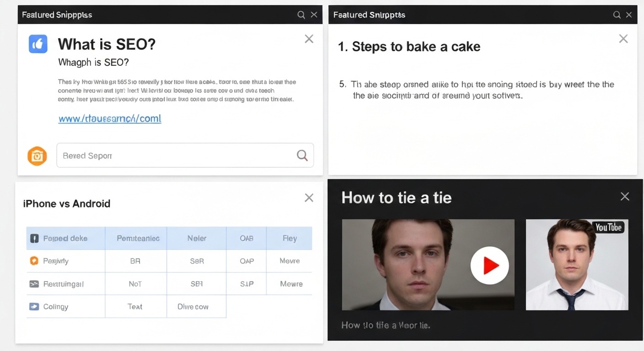
Task: Click the orange camera icon beside the search field
Action: [37, 156]
